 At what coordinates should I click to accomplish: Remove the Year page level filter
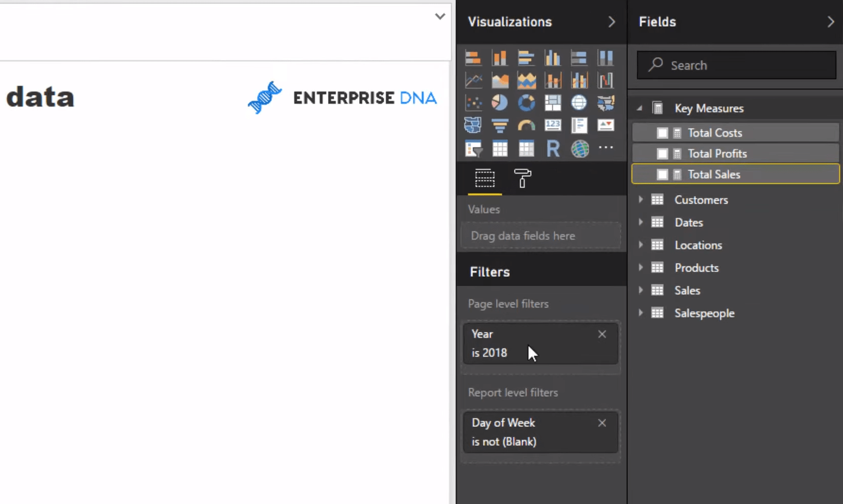point(602,334)
